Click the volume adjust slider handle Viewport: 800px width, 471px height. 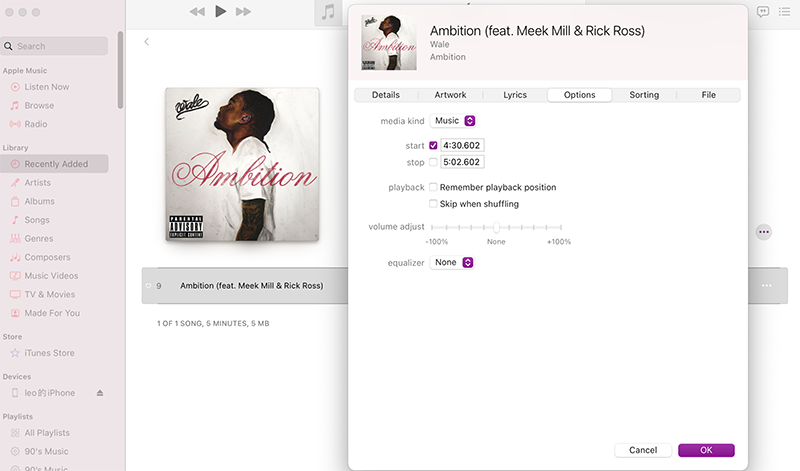496,227
